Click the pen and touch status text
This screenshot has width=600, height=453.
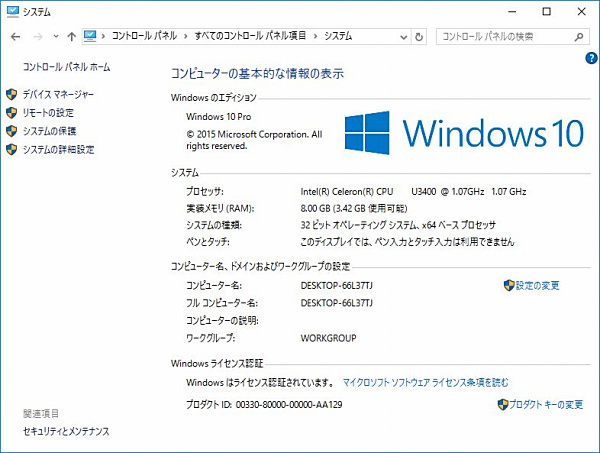[x=407, y=242]
